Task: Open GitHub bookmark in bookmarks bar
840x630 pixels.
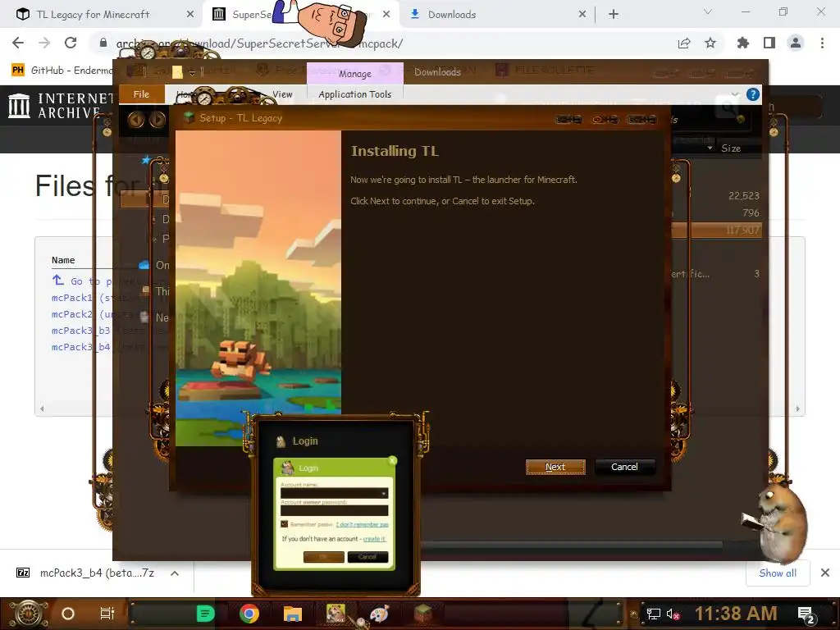Action: click(62, 71)
